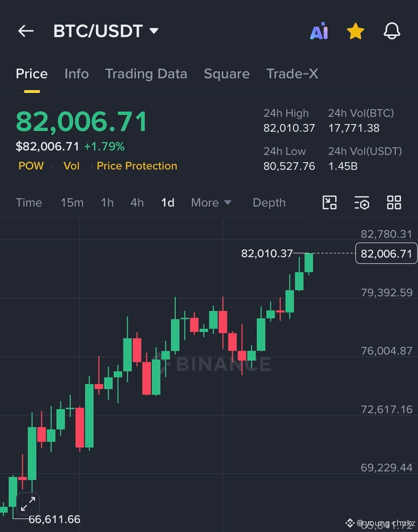The height and width of the screenshot is (532, 418).
Task: Open the Trade-X tab
Action: 292,74
